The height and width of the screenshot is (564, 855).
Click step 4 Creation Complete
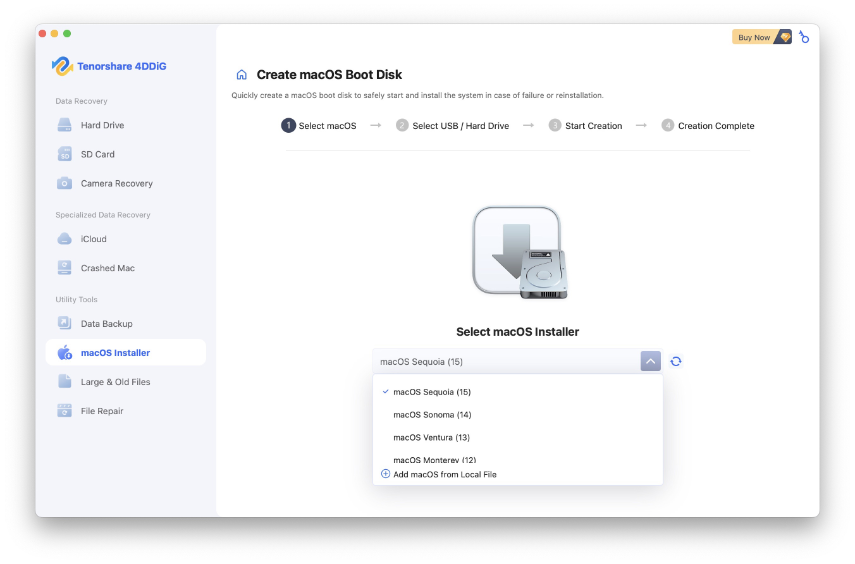tap(708, 125)
